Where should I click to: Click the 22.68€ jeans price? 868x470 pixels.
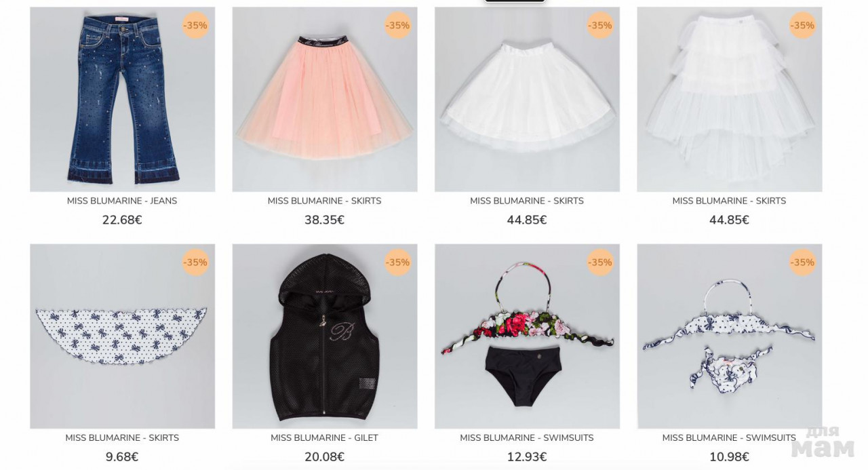(x=122, y=220)
